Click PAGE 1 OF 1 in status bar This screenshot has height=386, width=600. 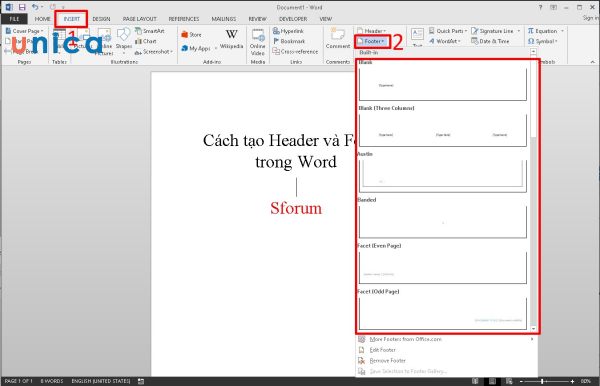18,381
